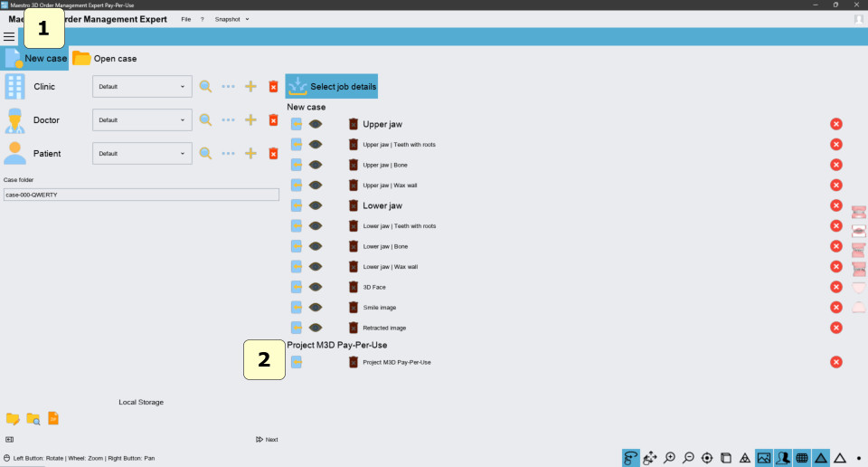This screenshot has width=868, height=467.
Task: Remove the Retracted image row with red X
Action: tap(836, 328)
